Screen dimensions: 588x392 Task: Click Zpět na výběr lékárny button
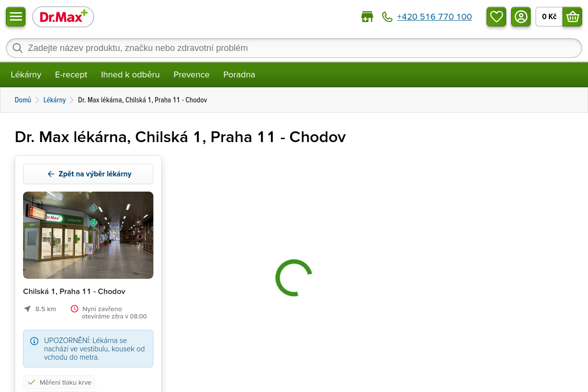[x=88, y=174]
